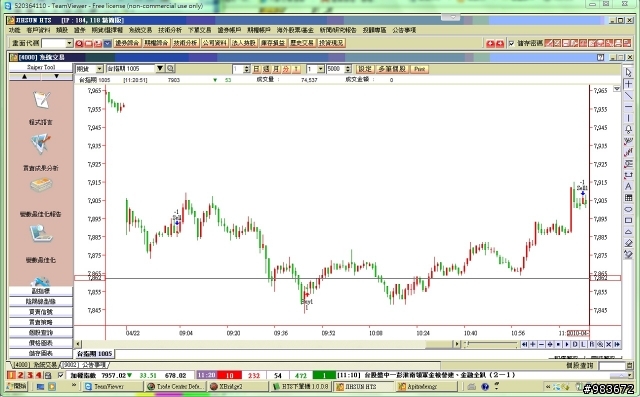Select the 週 weekly period toggle
This screenshot has width=640, height=397.
click(x=266, y=69)
